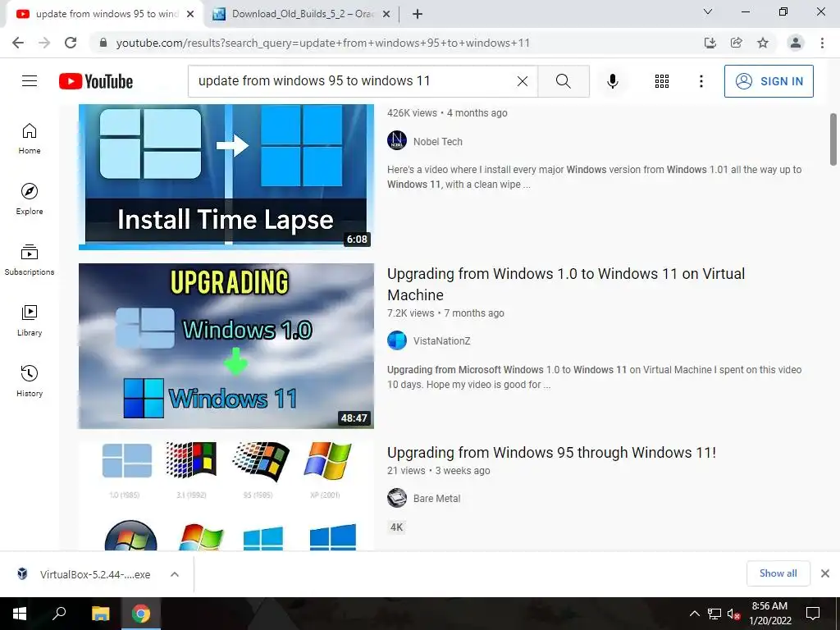Click the 4K badge under Bare Metal
Viewport: 840px width, 630px height.
[397, 527]
